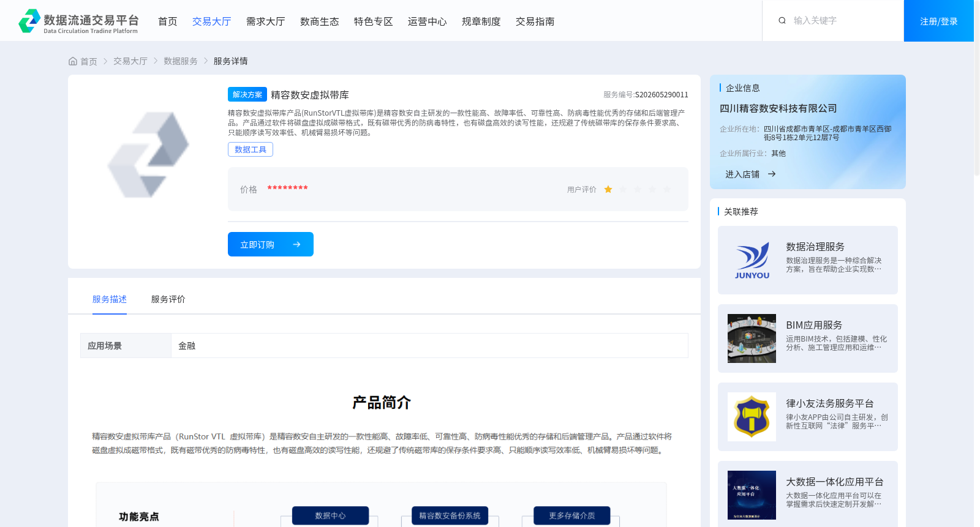Screen dimensions: 980x527
Task: Open 规章制度 menu item
Action: (x=481, y=21)
